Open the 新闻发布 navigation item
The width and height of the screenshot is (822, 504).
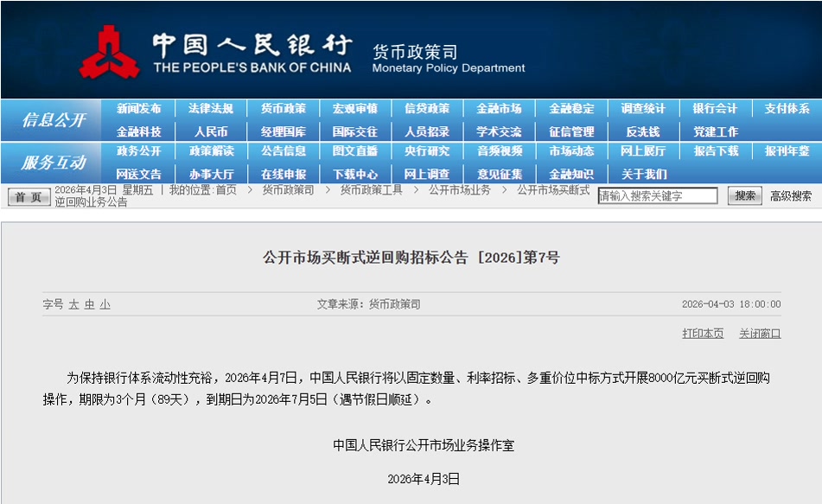[138, 109]
